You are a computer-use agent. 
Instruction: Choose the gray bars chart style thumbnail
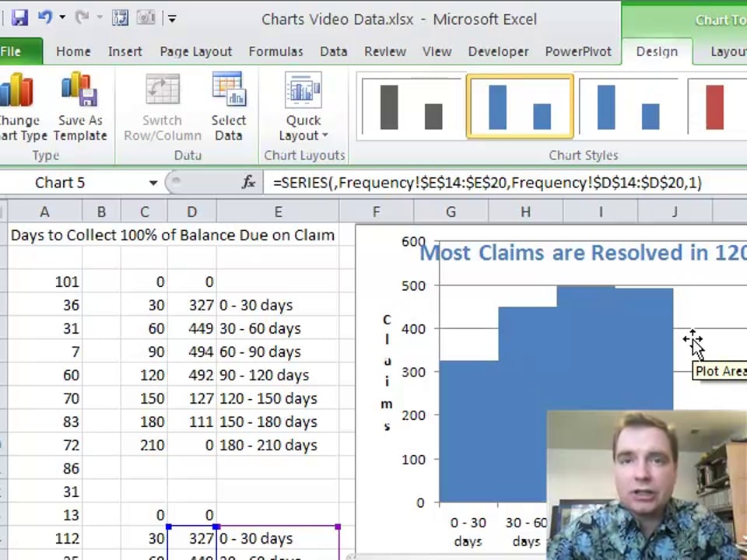[x=412, y=107]
